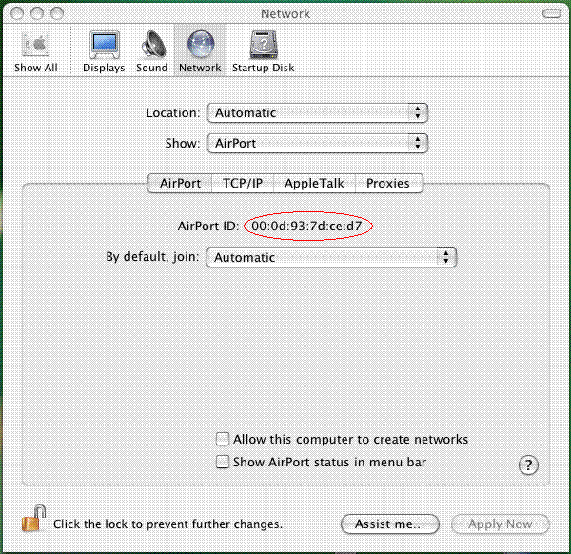Open the Show dropdown set to AirPort
The image size is (571, 554).
coord(317,143)
